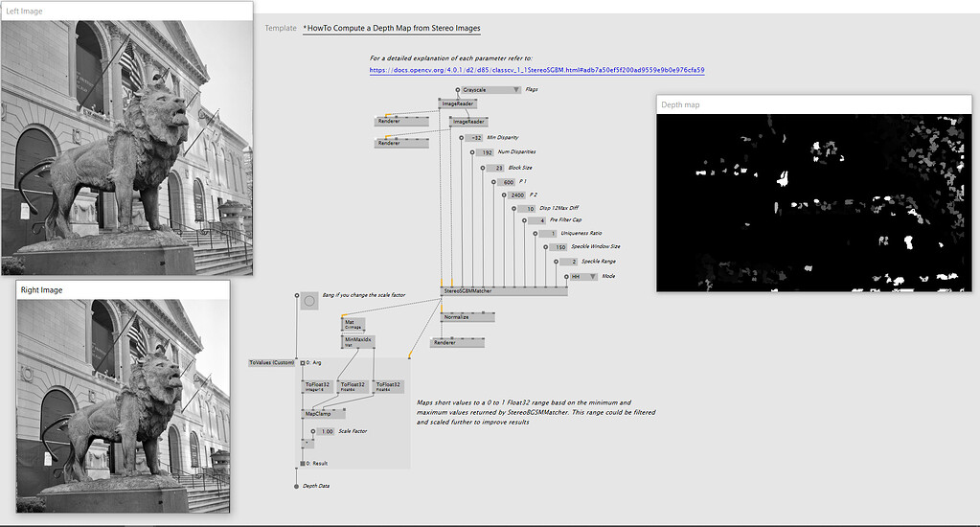
Task: Click the Depth map render output
Action: pyautogui.click(x=814, y=202)
